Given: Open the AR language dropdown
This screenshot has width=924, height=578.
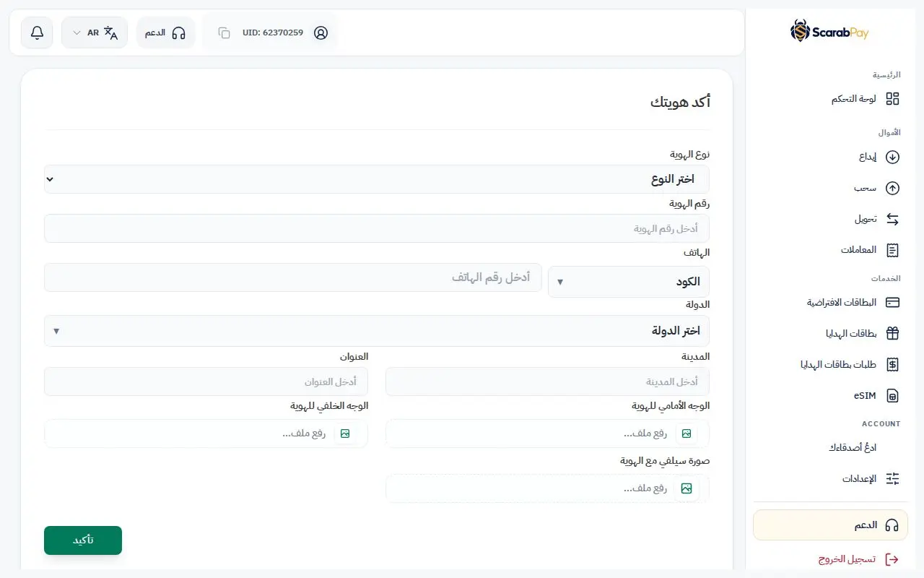Looking at the screenshot, I should 95,33.
